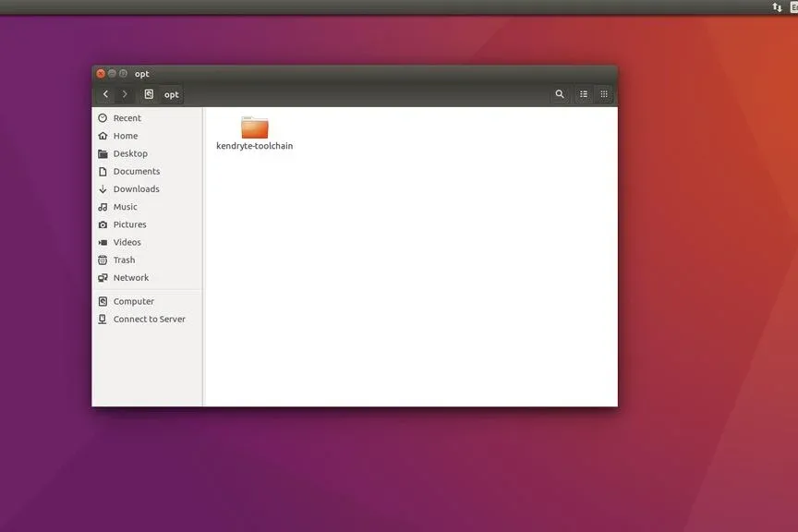This screenshot has height=532, width=798.
Task: Click the Pictures camera icon
Action: 103,224
